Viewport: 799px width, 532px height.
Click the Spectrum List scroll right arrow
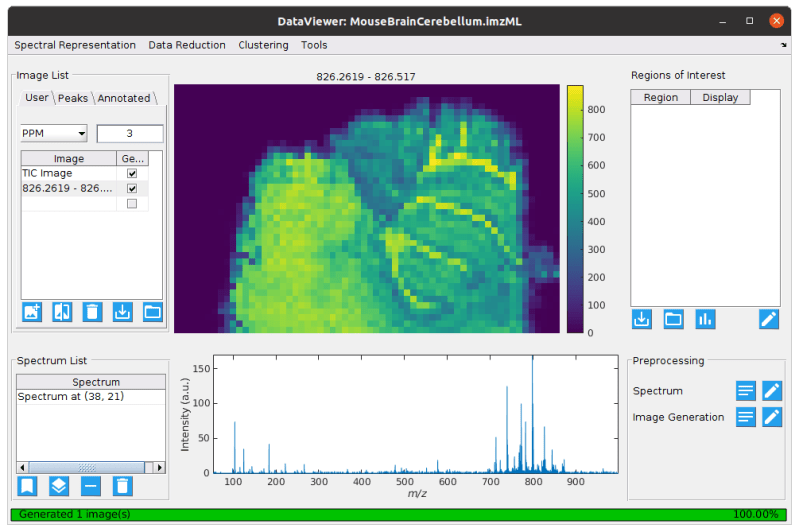coord(159,467)
